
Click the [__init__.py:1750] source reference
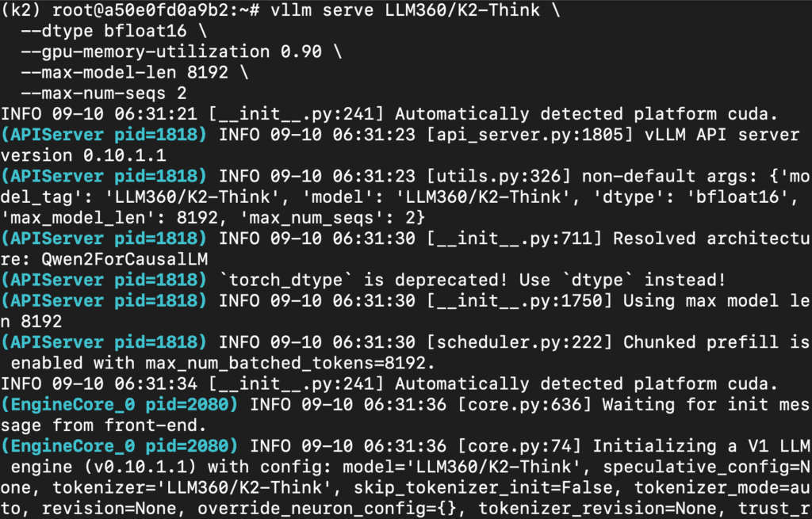519,300
